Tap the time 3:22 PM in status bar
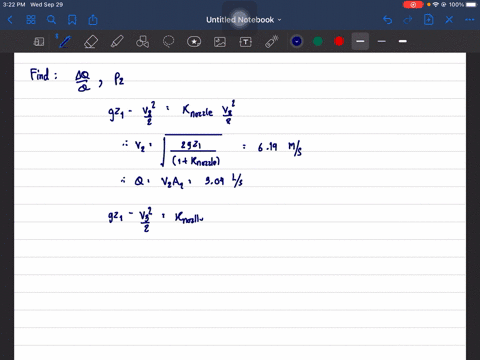480x360 pixels. (14, 5)
